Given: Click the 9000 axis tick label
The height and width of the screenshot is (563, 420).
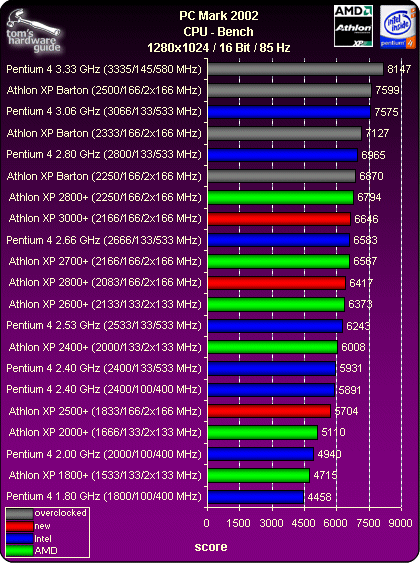Looking at the screenshot, I should pyautogui.click(x=400, y=523).
